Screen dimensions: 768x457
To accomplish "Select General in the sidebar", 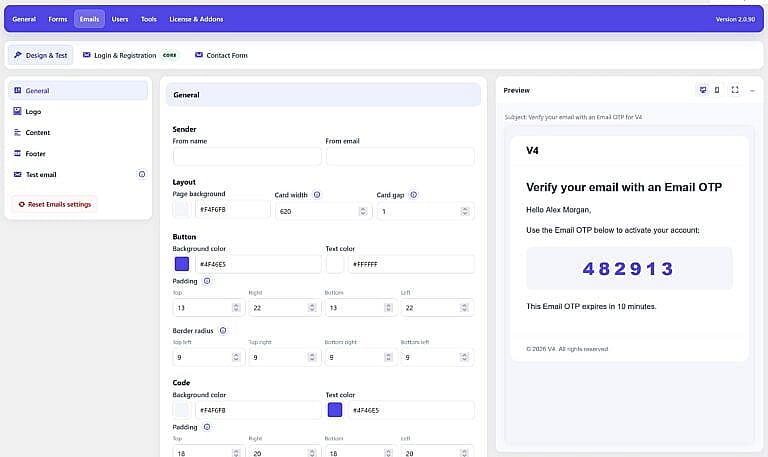I will [x=78, y=91].
